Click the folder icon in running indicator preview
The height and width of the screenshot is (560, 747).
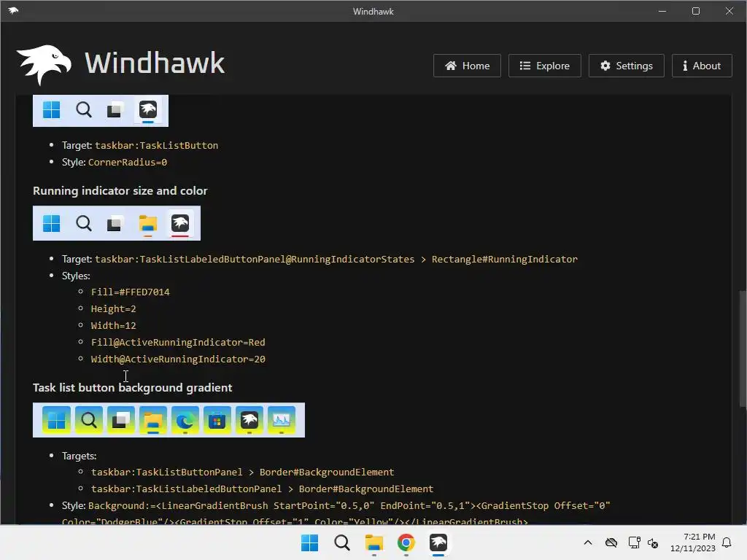coord(147,223)
